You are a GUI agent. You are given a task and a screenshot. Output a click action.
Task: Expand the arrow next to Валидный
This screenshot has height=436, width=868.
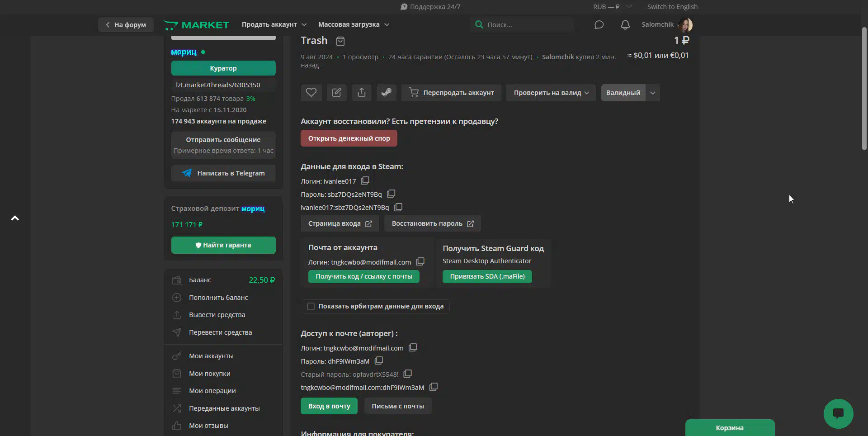tap(653, 92)
